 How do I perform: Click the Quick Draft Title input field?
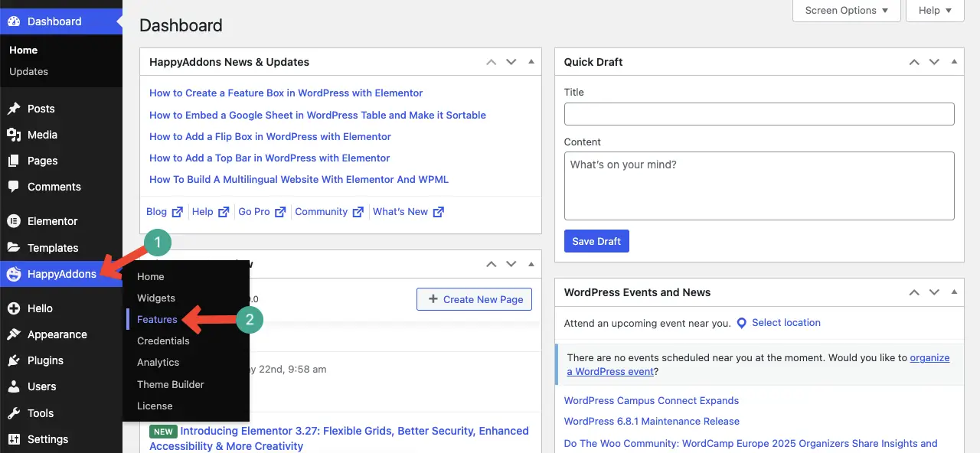click(759, 114)
